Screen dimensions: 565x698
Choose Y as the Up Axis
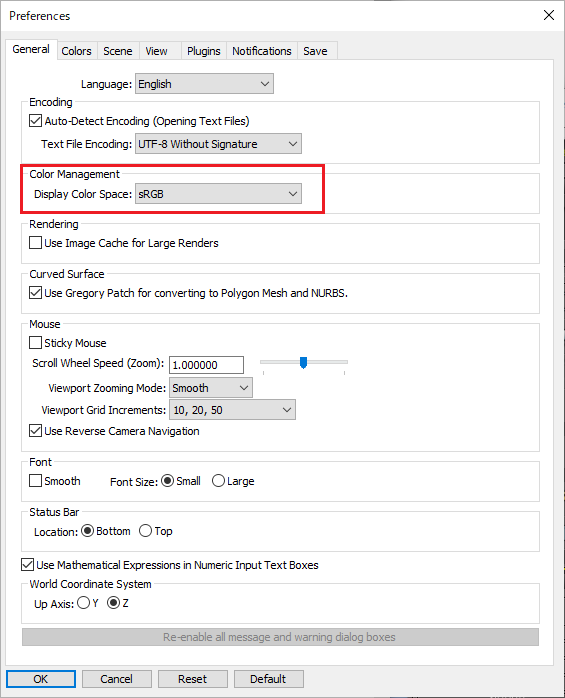[83, 603]
